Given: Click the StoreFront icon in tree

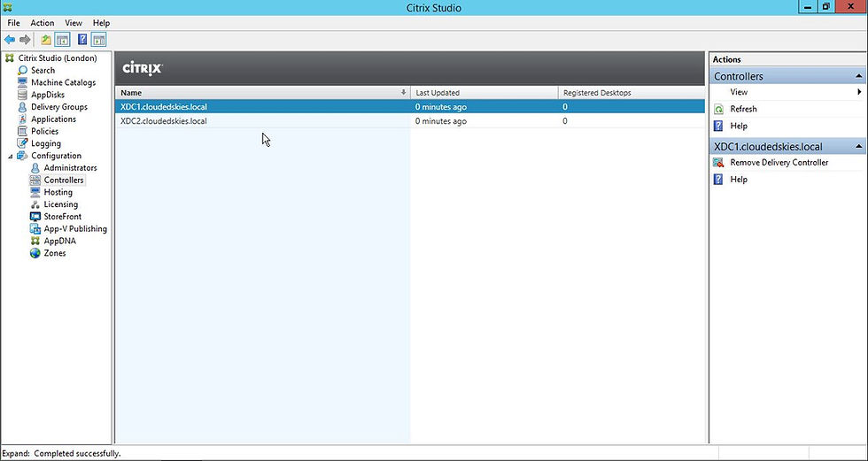Looking at the screenshot, I should pyautogui.click(x=35, y=217).
